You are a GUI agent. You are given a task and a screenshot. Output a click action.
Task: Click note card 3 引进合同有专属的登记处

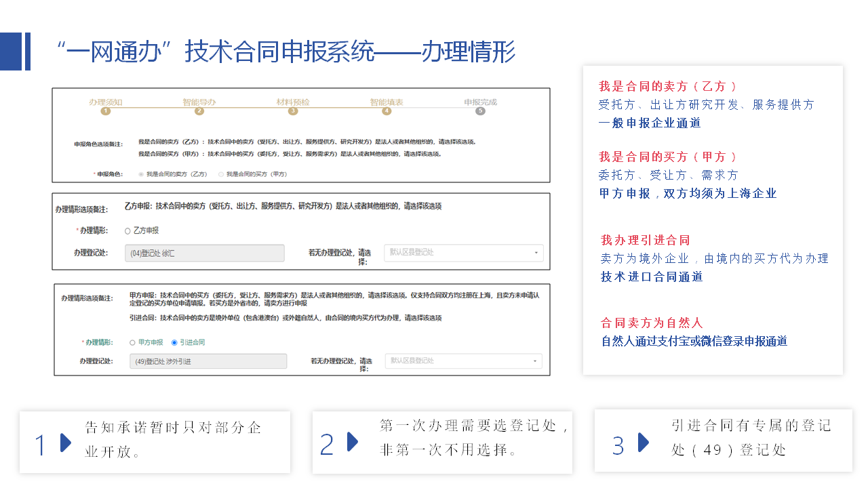724,440
